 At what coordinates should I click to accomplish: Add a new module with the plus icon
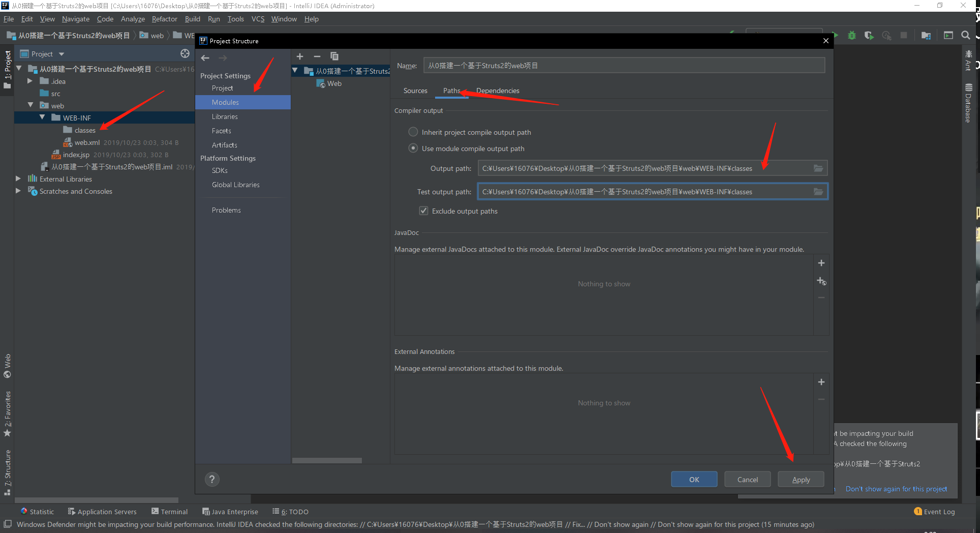pyautogui.click(x=300, y=56)
